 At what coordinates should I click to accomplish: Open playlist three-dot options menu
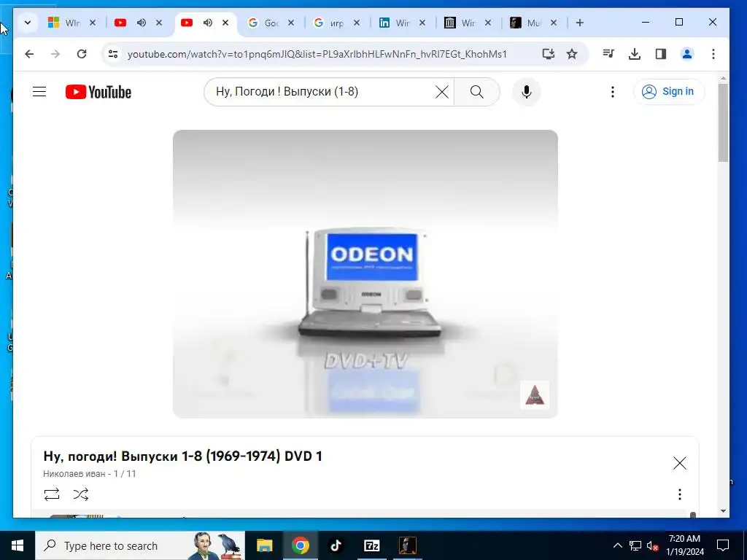680,494
